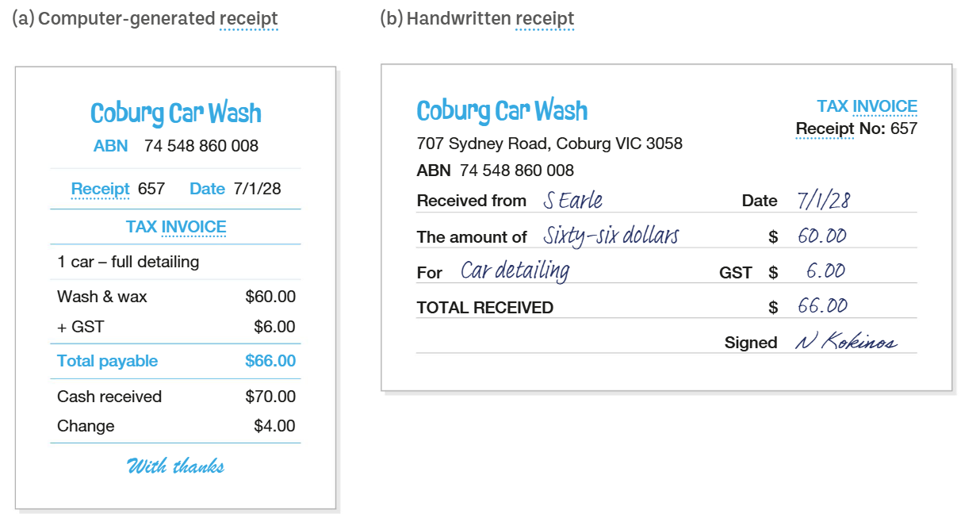Select the Coburg Car Wash heading on left receipt
The image size is (980, 514).
point(176,113)
